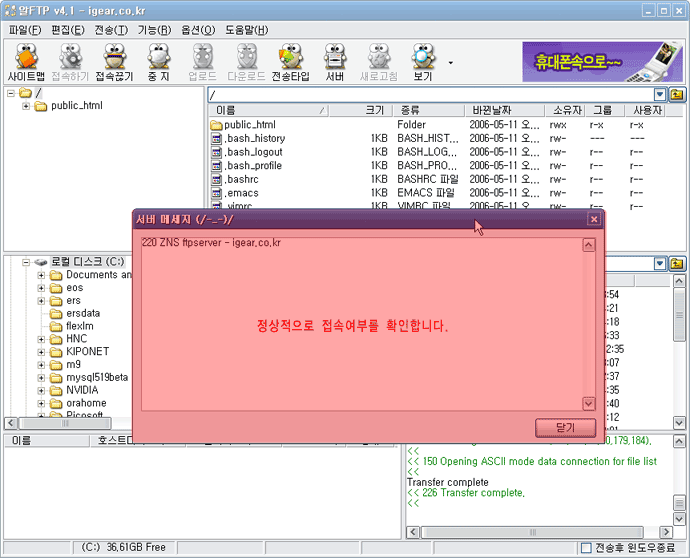690x558 pixels.
Task: Click the 닫기 button in server message
Action: [x=565, y=427]
